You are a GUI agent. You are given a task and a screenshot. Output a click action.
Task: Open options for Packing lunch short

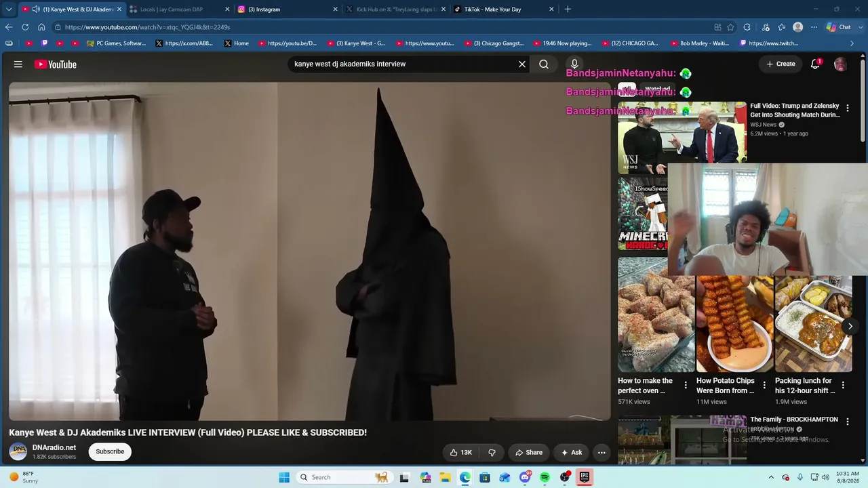coord(843,386)
